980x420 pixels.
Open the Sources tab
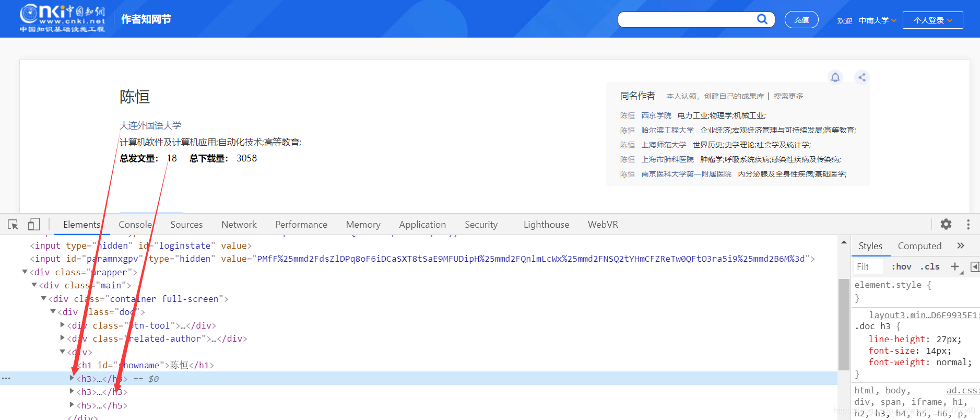[x=186, y=224]
